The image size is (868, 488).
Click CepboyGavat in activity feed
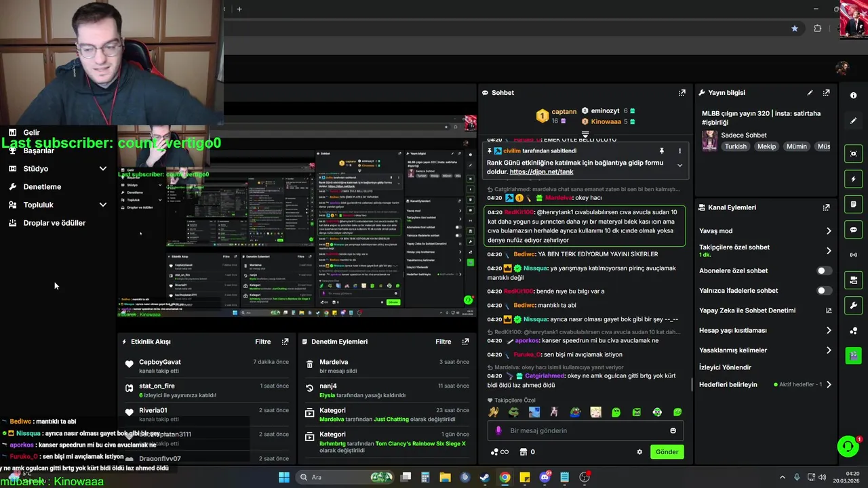pos(160,362)
